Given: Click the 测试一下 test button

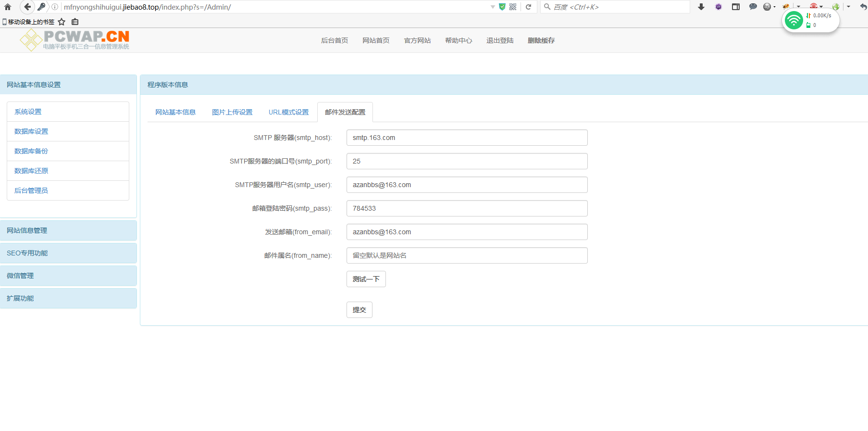Looking at the screenshot, I should (366, 279).
